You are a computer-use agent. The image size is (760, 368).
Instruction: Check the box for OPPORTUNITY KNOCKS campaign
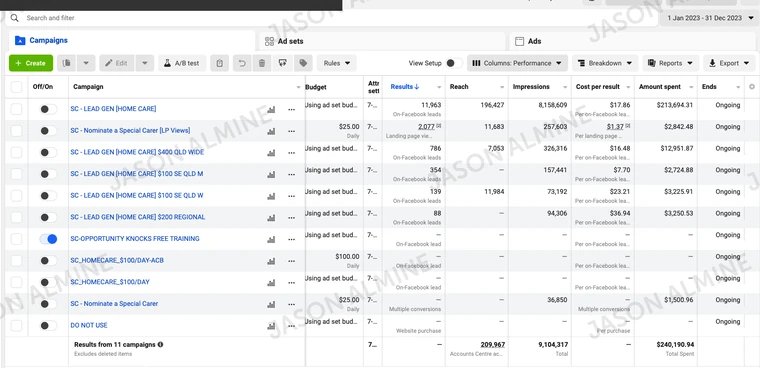click(16, 239)
